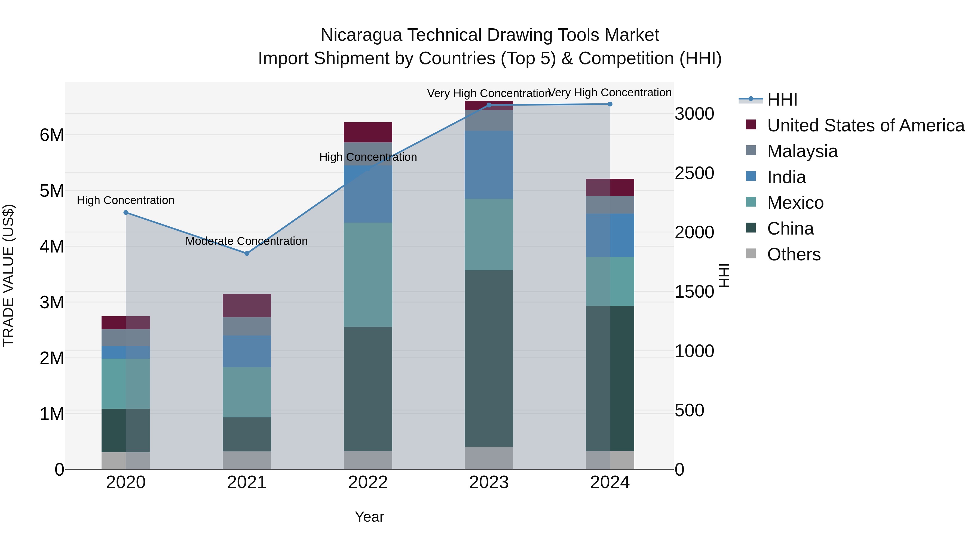
Task: Click the United States segment in 2021 bar
Action: tap(247, 306)
